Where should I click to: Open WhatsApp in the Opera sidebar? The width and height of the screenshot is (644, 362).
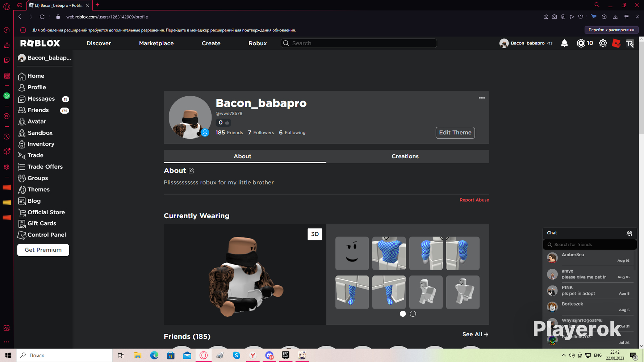[x=7, y=96]
